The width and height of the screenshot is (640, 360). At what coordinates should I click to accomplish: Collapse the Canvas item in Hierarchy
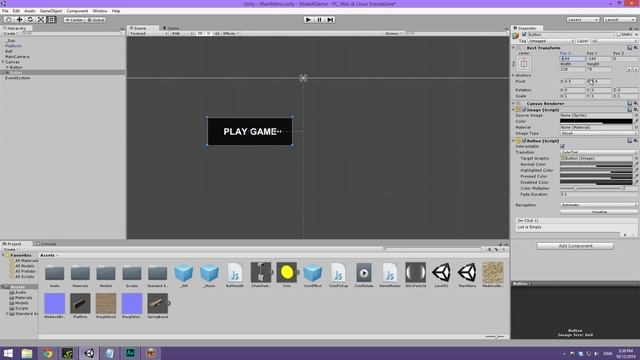[x=3, y=62]
